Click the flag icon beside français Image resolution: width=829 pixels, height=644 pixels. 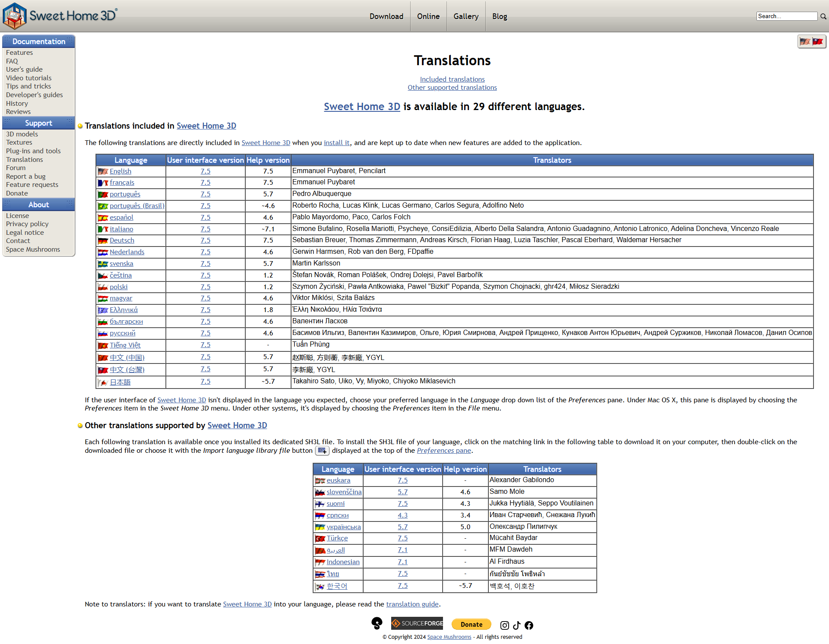[x=103, y=183]
